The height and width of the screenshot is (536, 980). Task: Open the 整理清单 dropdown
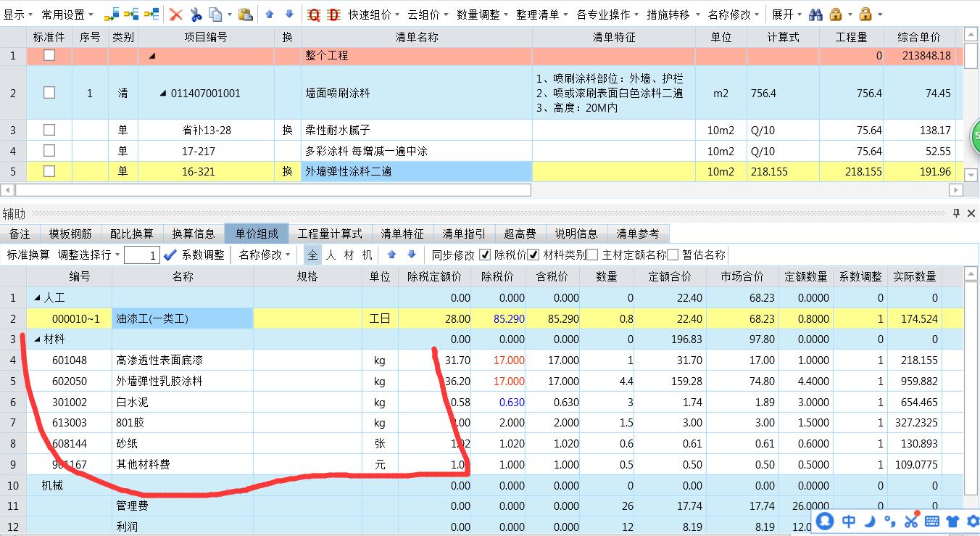click(542, 15)
